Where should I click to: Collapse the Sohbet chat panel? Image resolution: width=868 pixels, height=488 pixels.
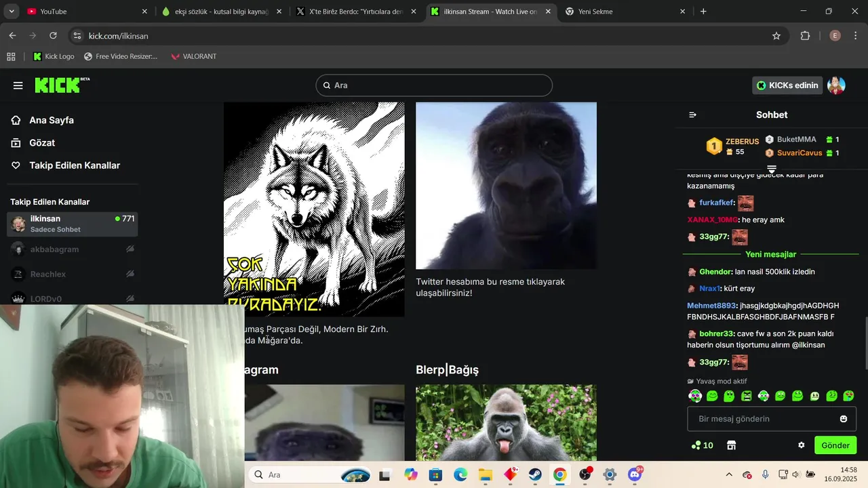[x=692, y=115]
